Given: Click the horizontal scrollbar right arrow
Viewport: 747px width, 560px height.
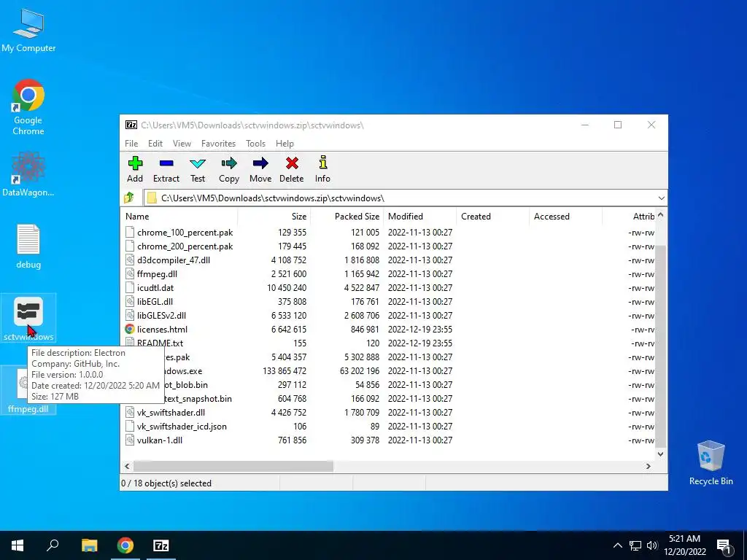Looking at the screenshot, I should click(x=648, y=466).
